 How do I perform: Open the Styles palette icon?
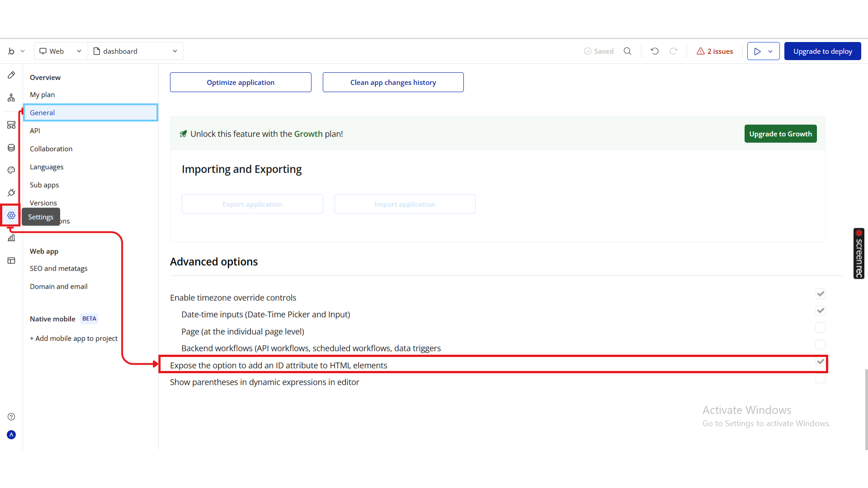11,170
